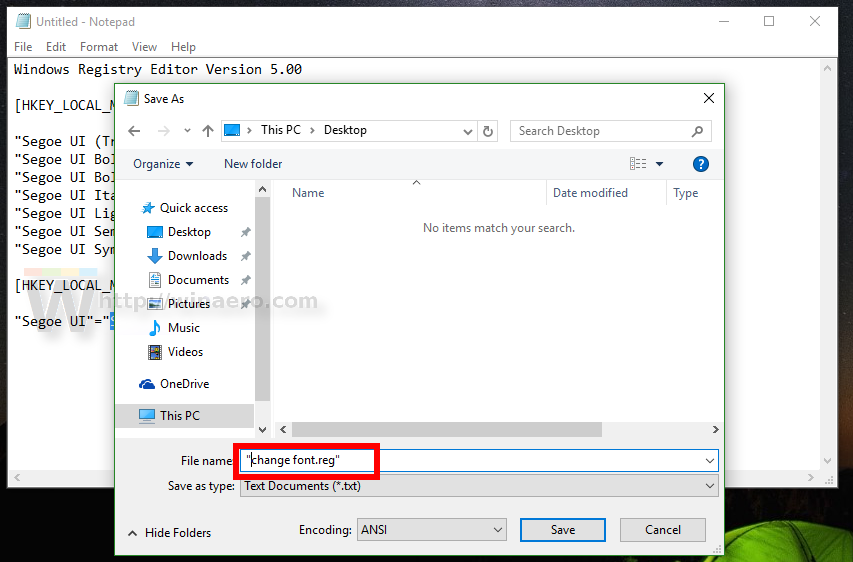Create a New folder

pos(253,164)
